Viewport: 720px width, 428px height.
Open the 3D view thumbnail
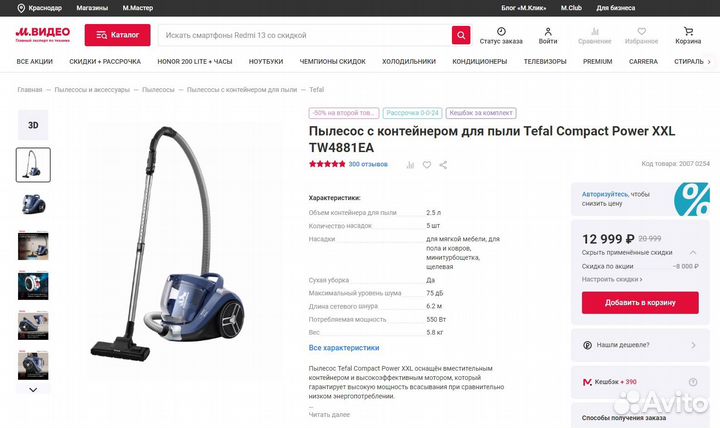33,125
